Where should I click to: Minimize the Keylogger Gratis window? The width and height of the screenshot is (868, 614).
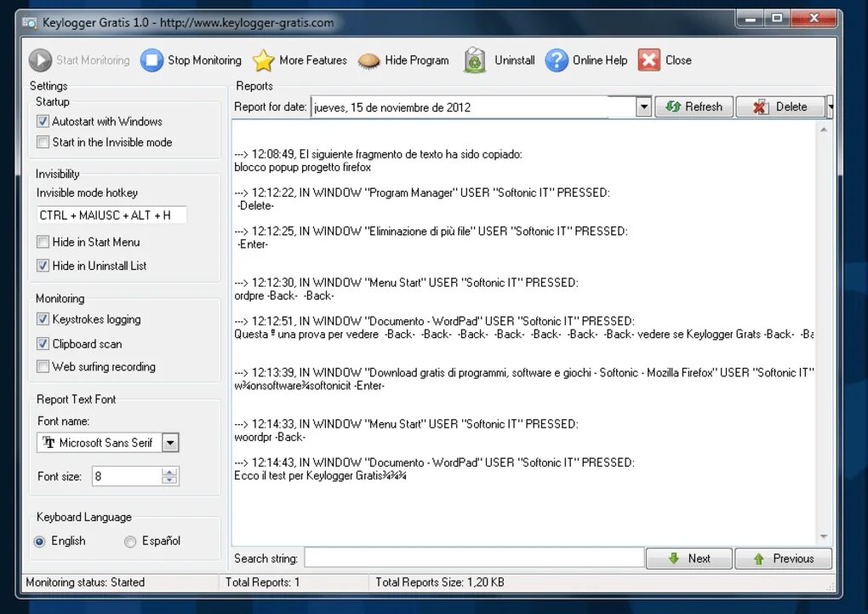pyautogui.click(x=751, y=18)
